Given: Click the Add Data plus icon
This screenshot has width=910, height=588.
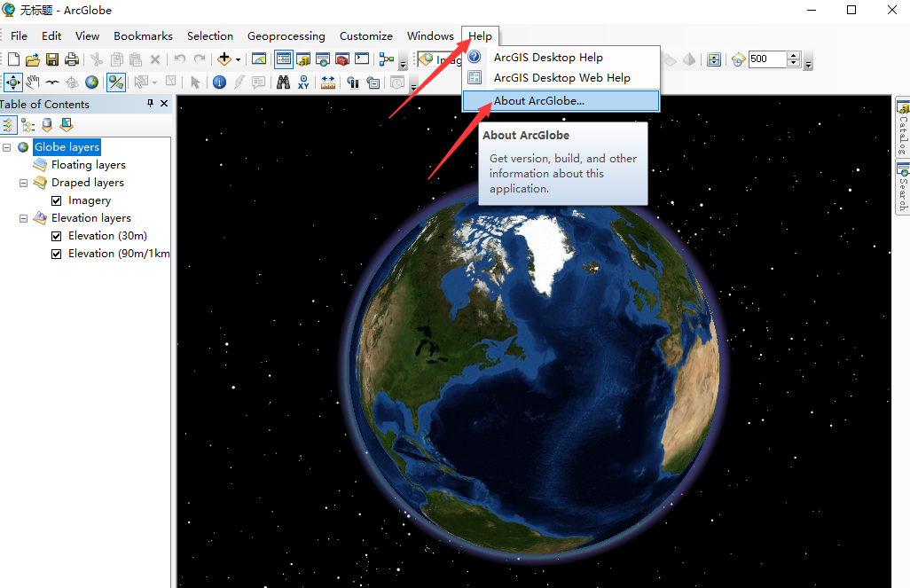Looking at the screenshot, I should 224,59.
